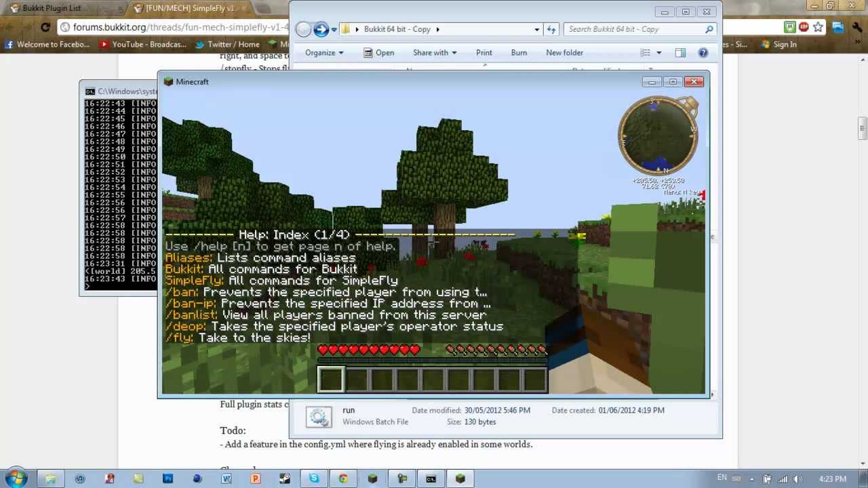Viewport: 868px width, 488px height.
Task: Click Explorer's Forward navigation arrow
Action: click(x=321, y=29)
